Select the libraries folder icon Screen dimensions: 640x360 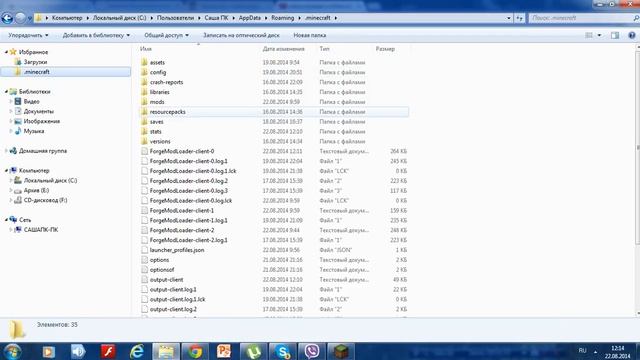(x=144, y=92)
